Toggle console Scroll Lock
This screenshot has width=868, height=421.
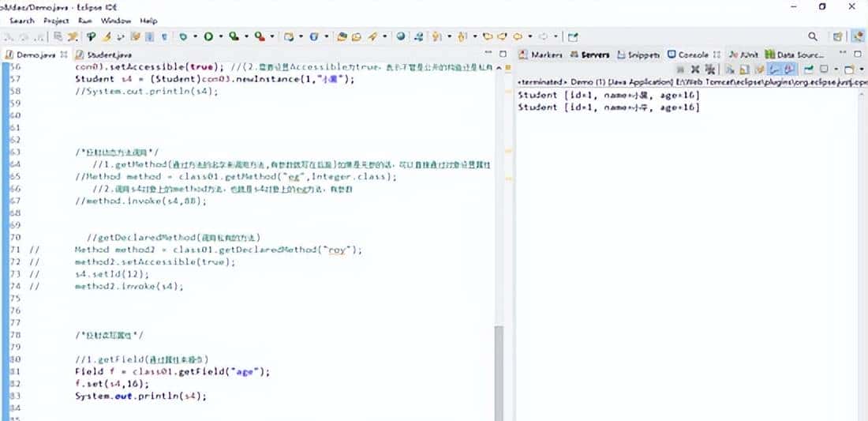pos(745,70)
